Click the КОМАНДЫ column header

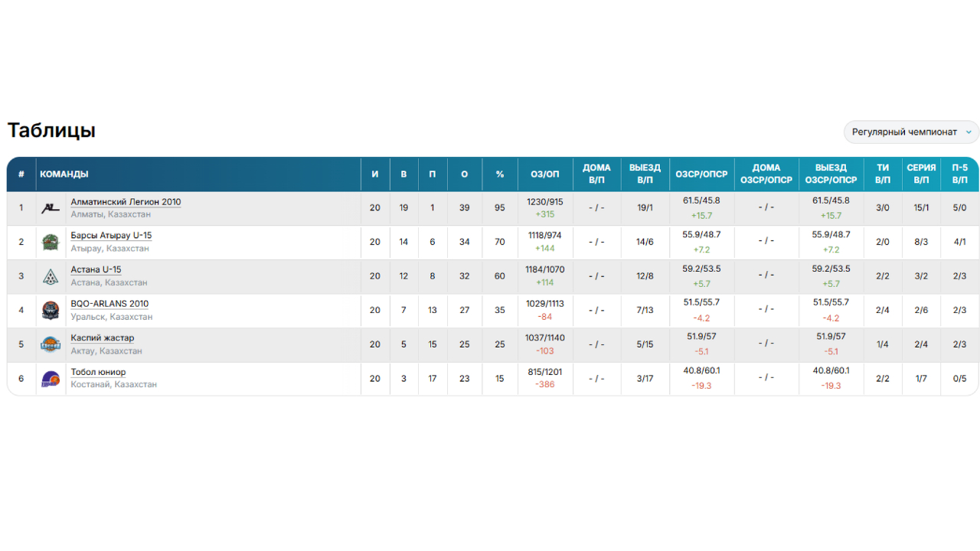[x=64, y=174]
